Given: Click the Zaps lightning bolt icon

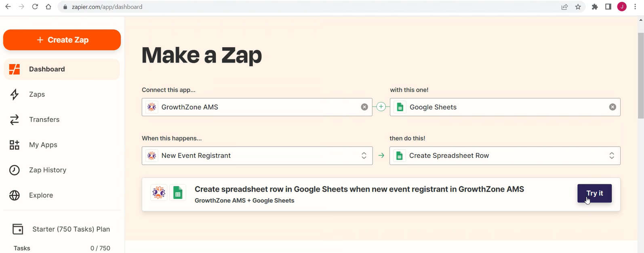Looking at the screenshot, I should click(15, 94).
